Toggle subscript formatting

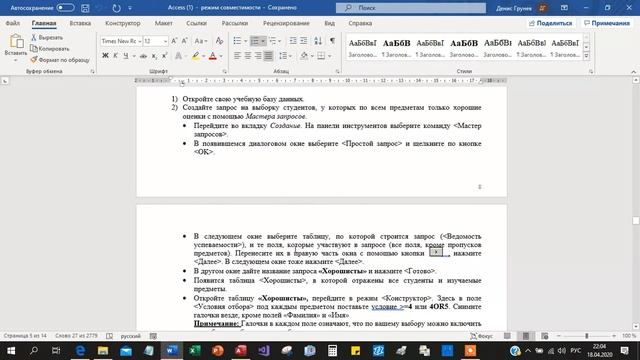coord(154,56)
